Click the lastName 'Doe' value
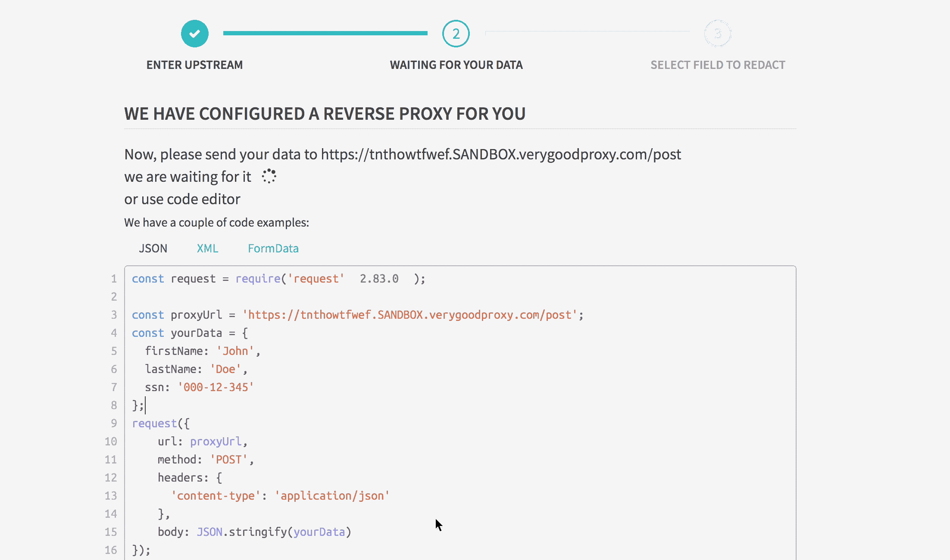Screen dimensions: 950x560 (x=225, y=369)
